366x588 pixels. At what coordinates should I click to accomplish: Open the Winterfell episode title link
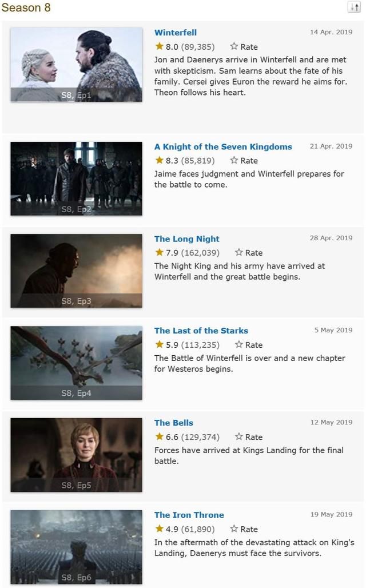point(176,33)
